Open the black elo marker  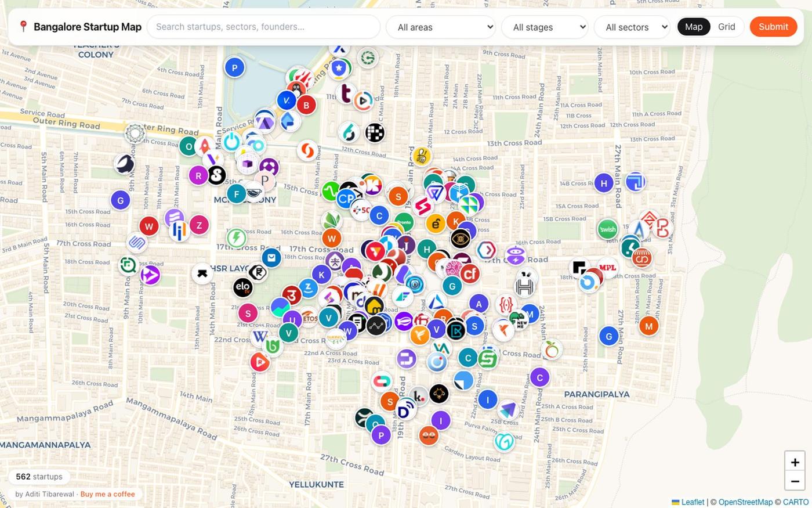click(242, 286)
